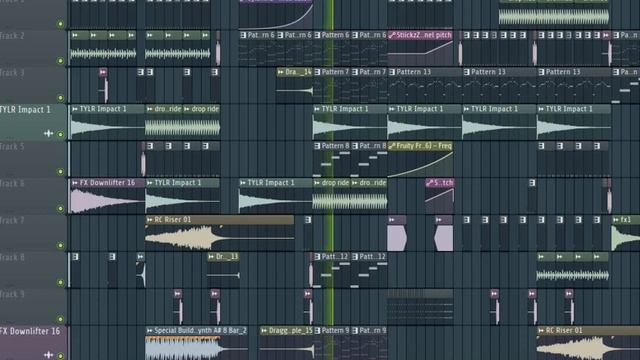This screenshot has width=640, height=360.
Task: Click the audio icon on the Dr.._13 clip
Action: click(x=211, y=257)
